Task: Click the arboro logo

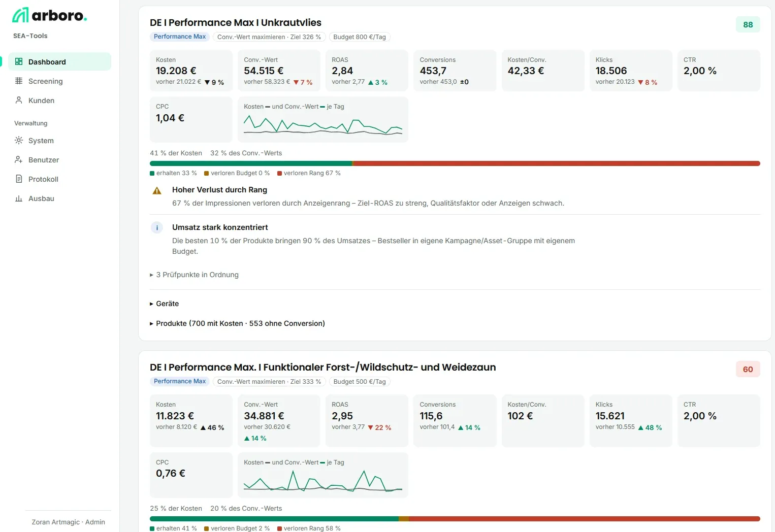Action: 49,15
